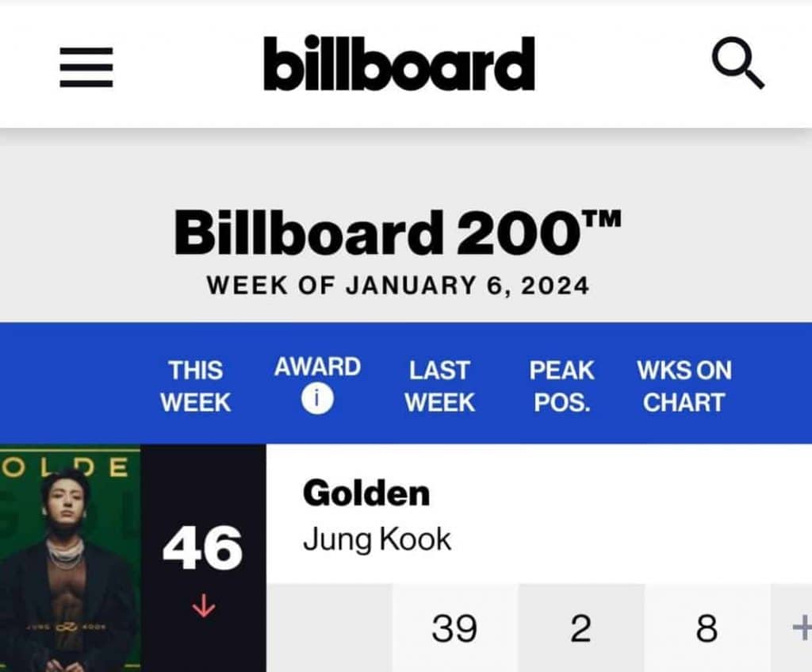
Task: Go to Billboard homepage via logo
Action: click(399, 63)
